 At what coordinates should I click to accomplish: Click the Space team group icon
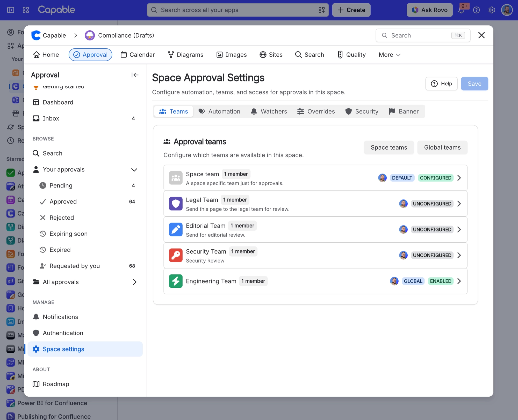(x=176, y=178)
